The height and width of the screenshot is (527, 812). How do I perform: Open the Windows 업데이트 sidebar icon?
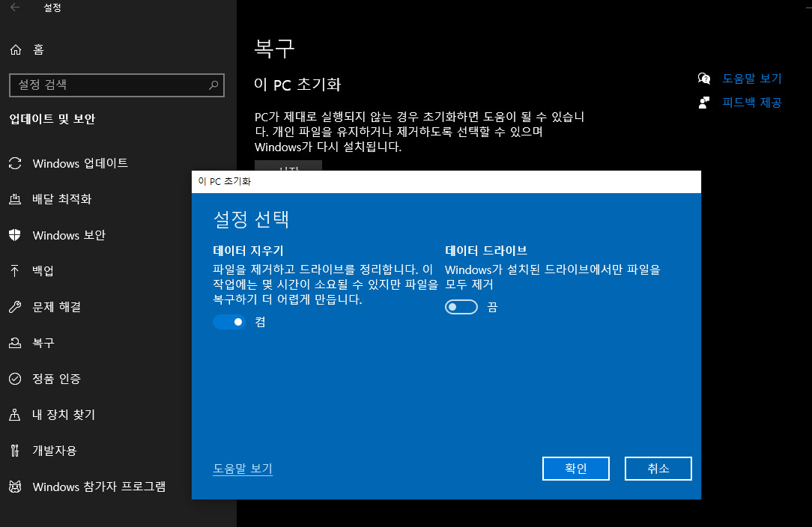tap(15, 163)
